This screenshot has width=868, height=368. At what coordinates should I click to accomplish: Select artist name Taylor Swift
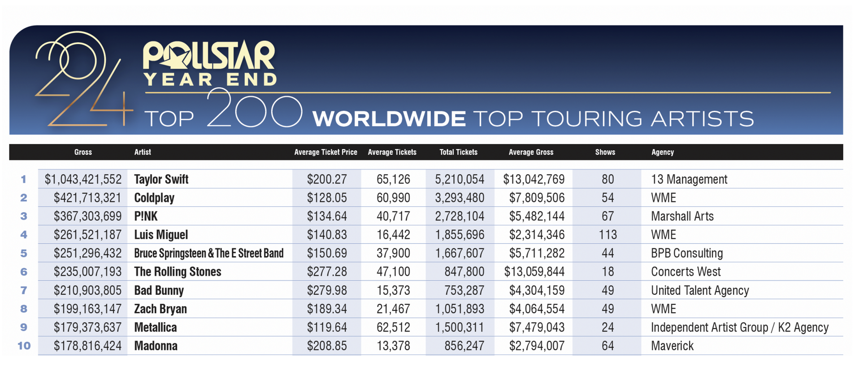[x=161, y=180]
